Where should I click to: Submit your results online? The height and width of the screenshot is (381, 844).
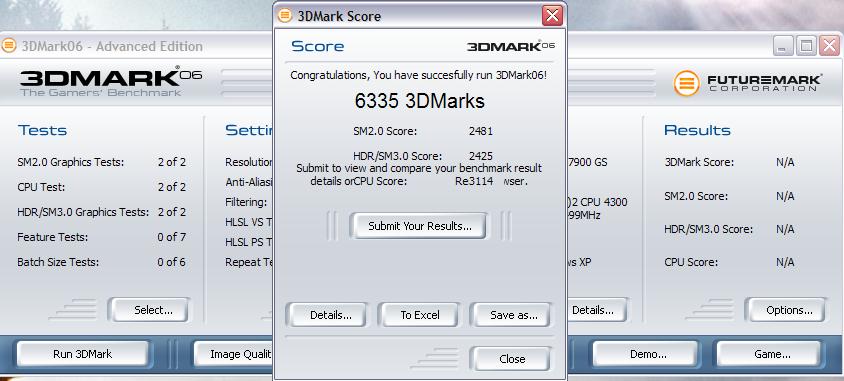[x=418, y=226]
